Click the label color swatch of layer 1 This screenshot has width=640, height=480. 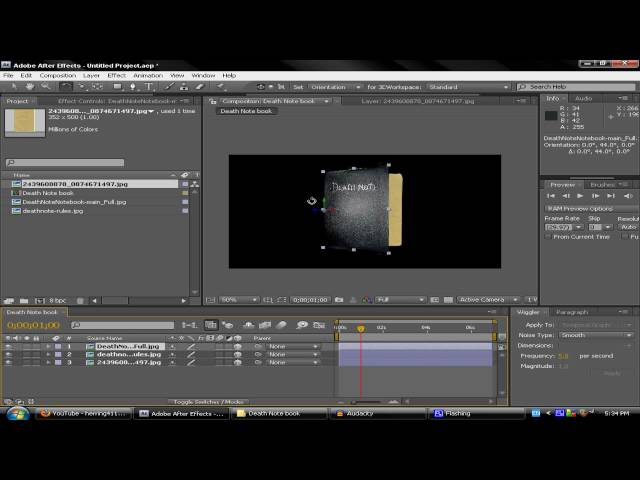[x=58, y=347]
